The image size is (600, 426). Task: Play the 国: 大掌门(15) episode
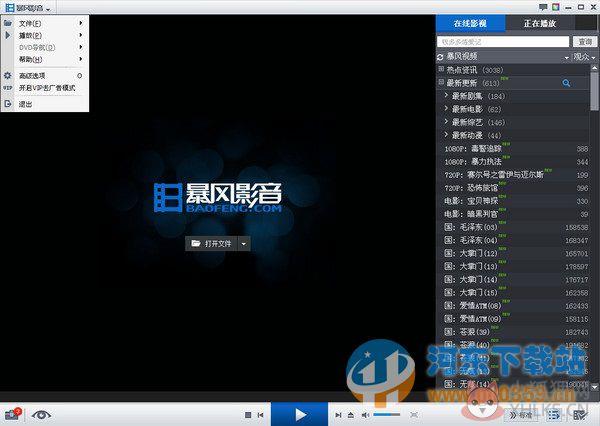pyautogui.click(x=513, y=293)
